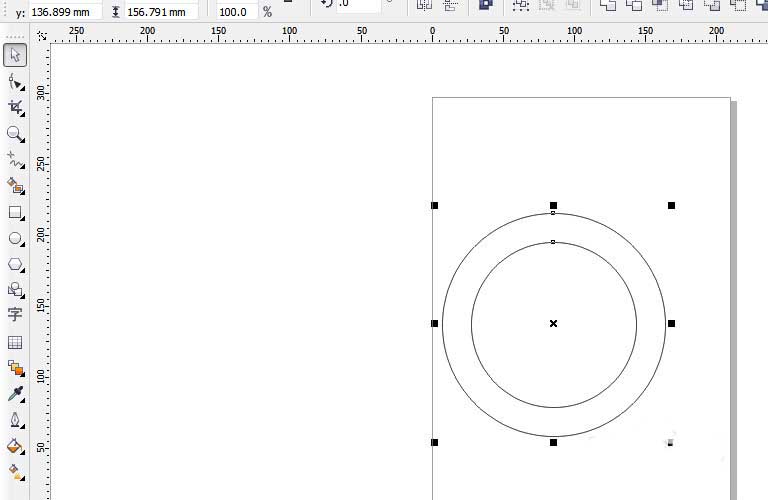Click the scale factor field showing 100.0
768x500 pixels.
point(236,12)
